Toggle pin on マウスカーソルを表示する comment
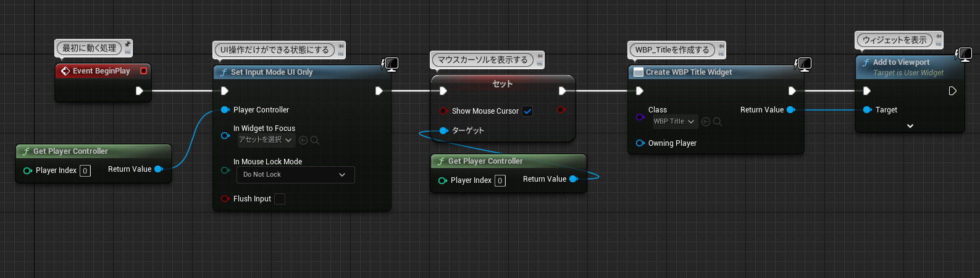Viewport: 980px width, 278px height. (x=540, y=56)
